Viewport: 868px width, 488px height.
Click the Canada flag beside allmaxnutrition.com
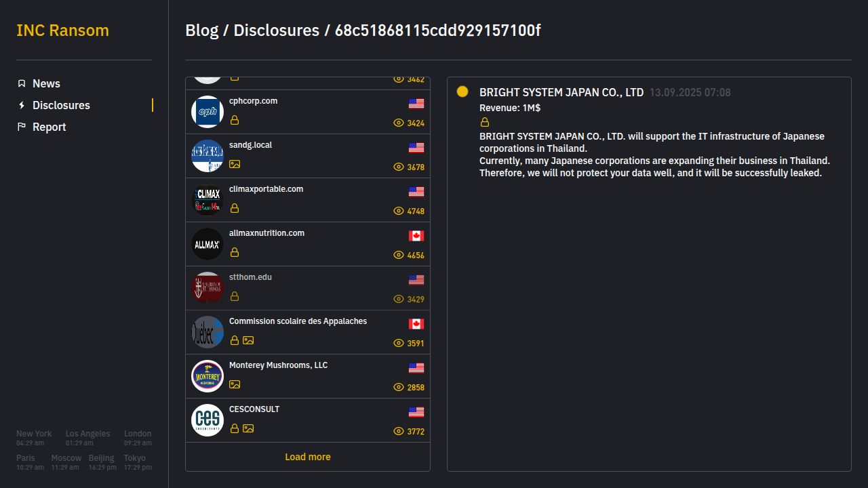click(x=416, y=236)
